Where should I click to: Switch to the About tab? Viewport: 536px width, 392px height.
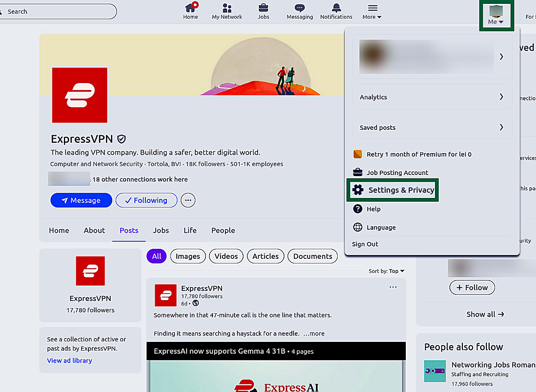94,230
